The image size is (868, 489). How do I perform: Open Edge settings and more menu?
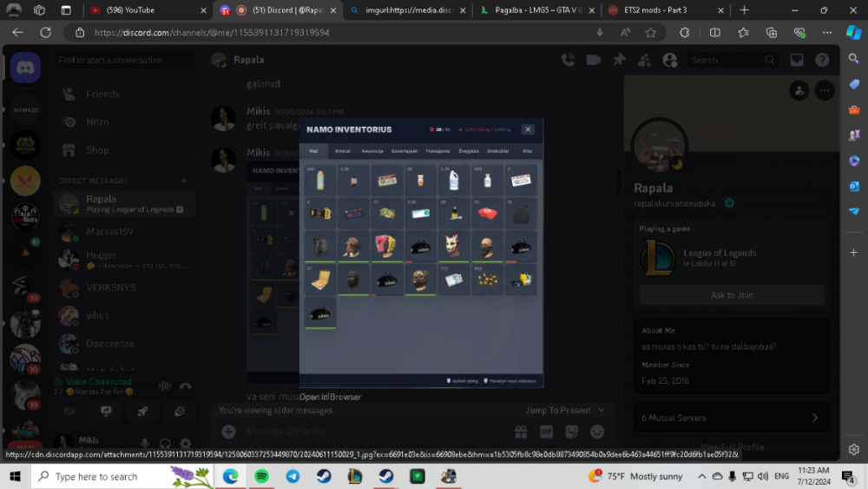[x=827, y=33]
